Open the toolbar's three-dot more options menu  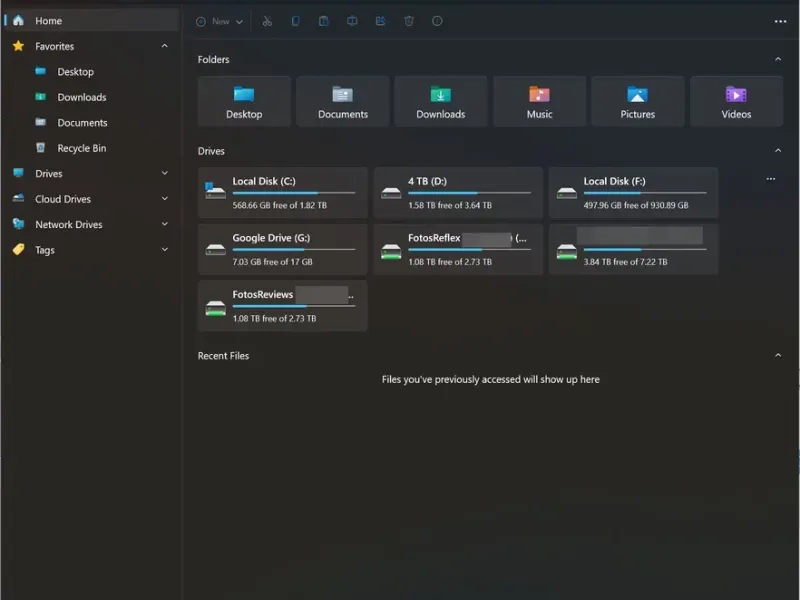[x=780, y=21]
